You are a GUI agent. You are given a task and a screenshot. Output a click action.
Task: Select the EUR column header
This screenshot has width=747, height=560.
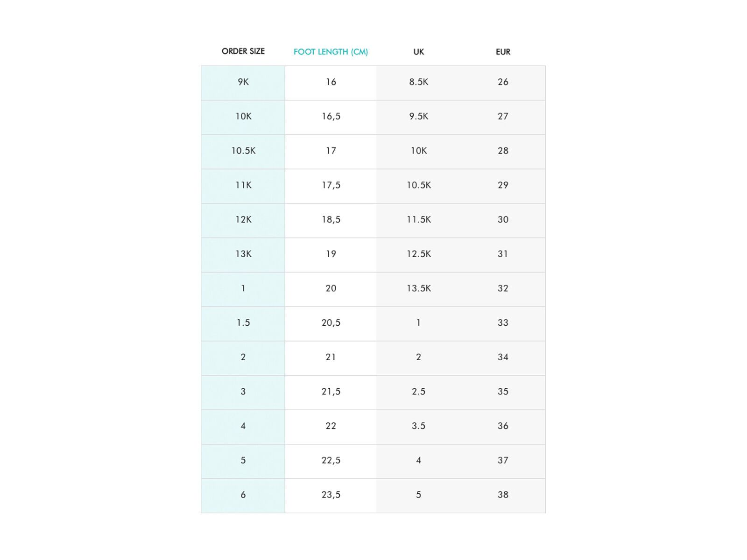[503, 52]
